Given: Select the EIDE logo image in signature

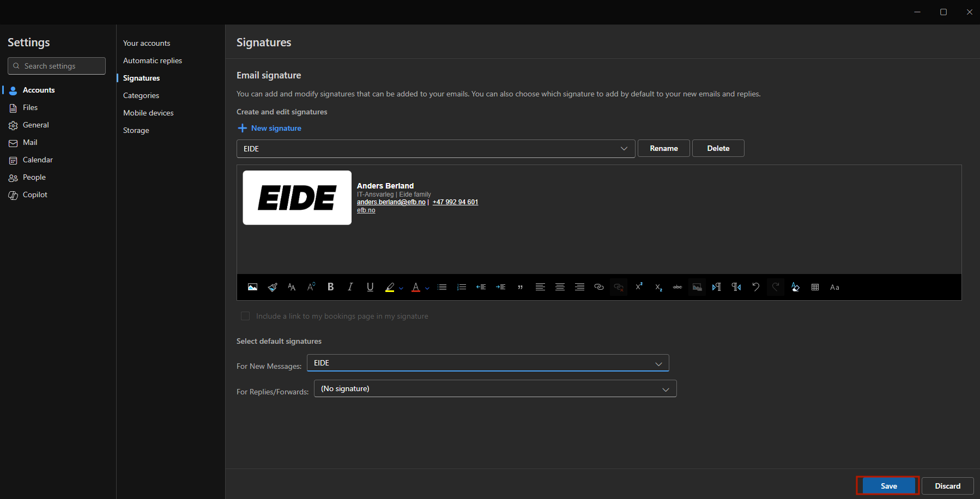Looking at the screenshot, I should (x=297, y=198).
